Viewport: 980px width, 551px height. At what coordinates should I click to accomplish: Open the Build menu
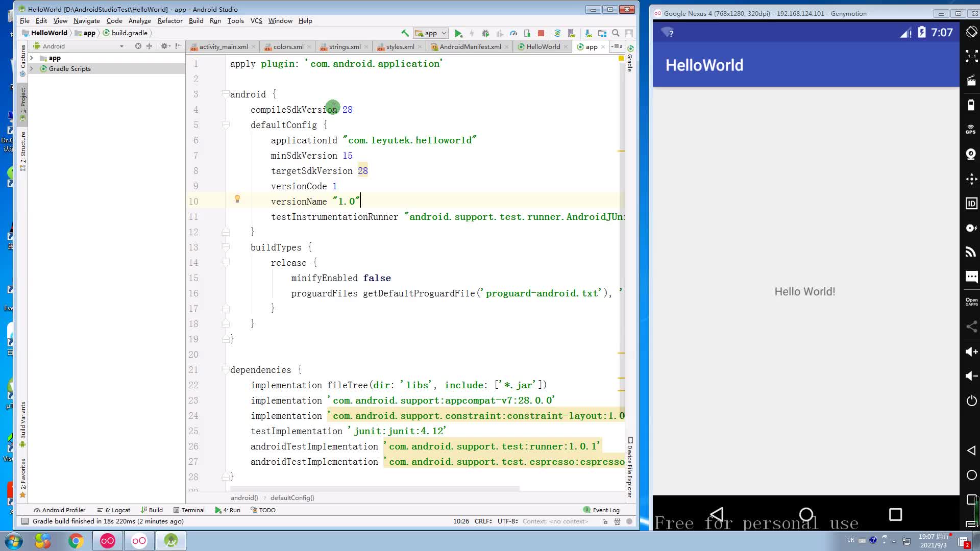pyautogui.click(x=195, y=20)
